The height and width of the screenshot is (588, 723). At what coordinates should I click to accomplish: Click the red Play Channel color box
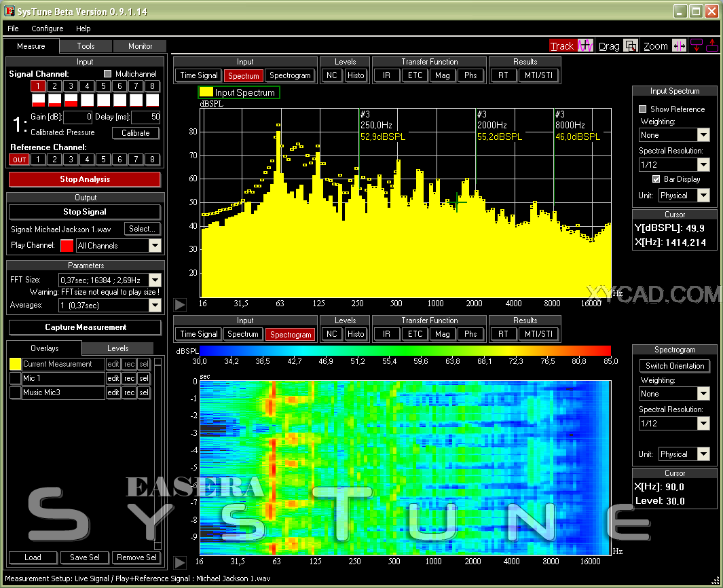click(67, 245)
